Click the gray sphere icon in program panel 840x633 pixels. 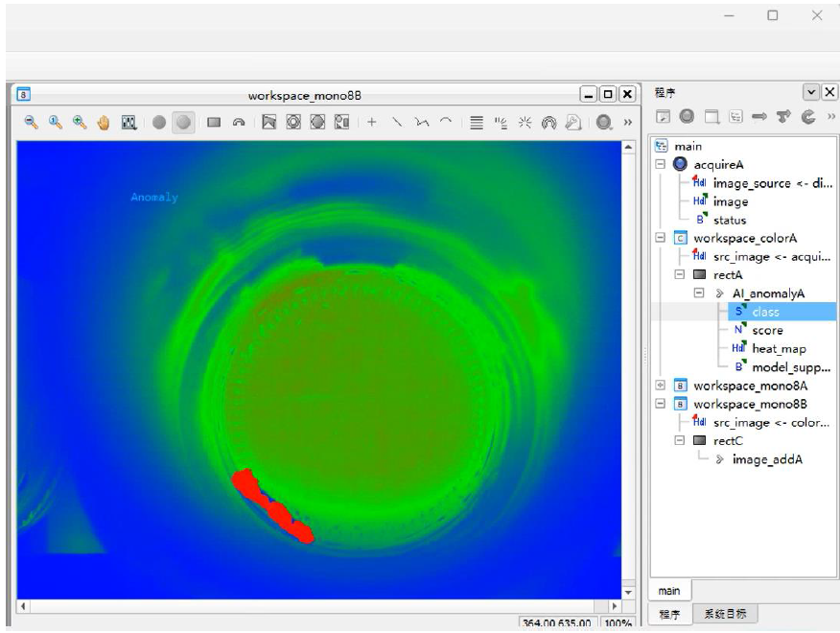pyautogui.click(x=687, y=116)
